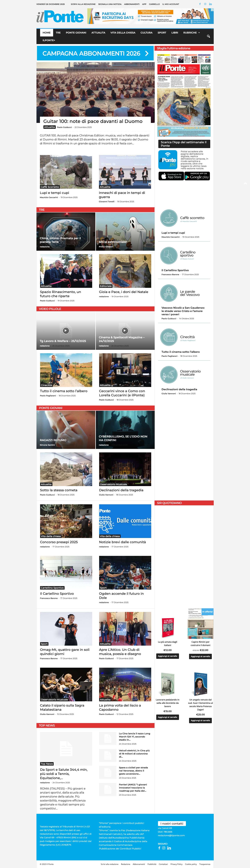Click Privacy Policy in footer
The width and height of the screenshot is (250, 868).
(x=176, y=864)
